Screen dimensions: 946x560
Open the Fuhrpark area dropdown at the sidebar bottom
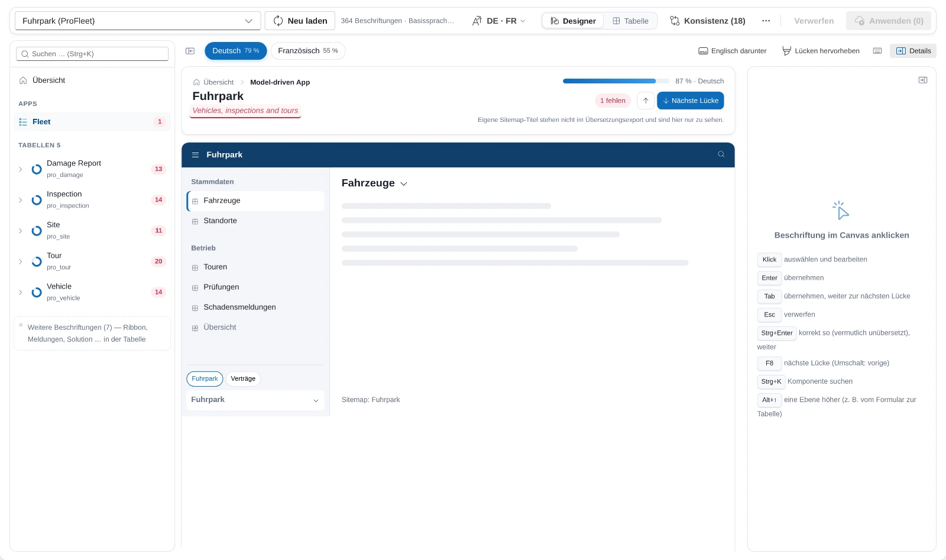[255, 400]
